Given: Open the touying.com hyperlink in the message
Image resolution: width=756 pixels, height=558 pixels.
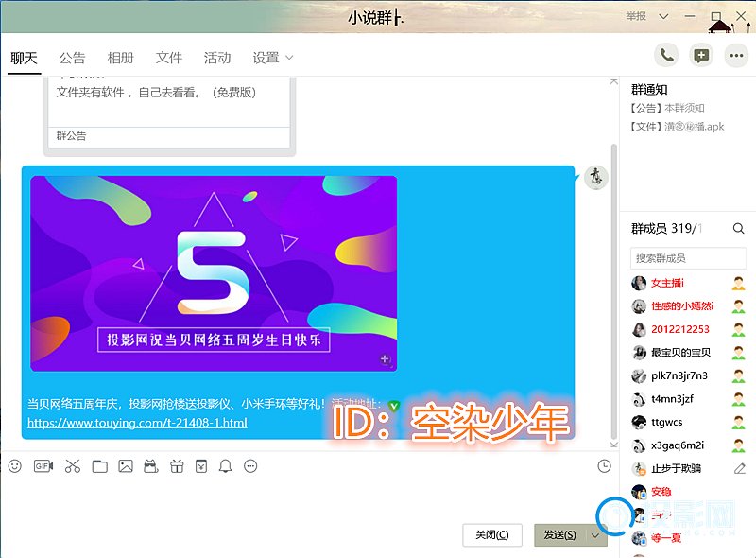Looking at the screenshot, I should tap(137, 423).
